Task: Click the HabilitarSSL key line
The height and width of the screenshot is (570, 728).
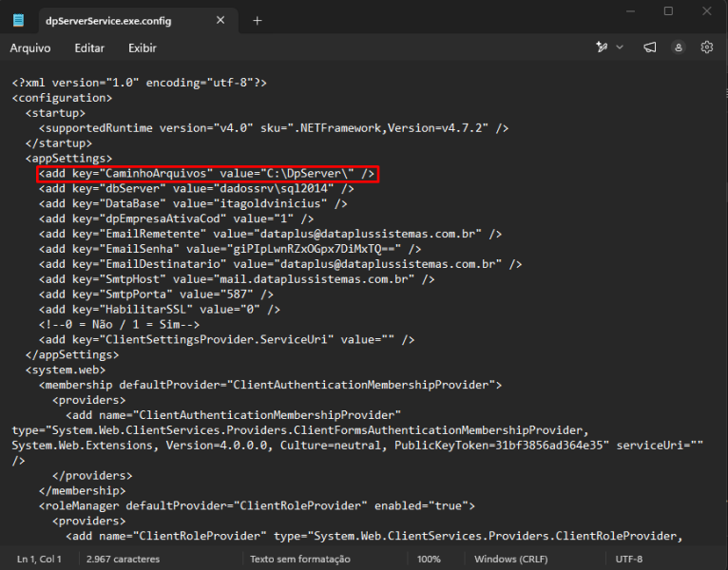Action: pos(160,309)
